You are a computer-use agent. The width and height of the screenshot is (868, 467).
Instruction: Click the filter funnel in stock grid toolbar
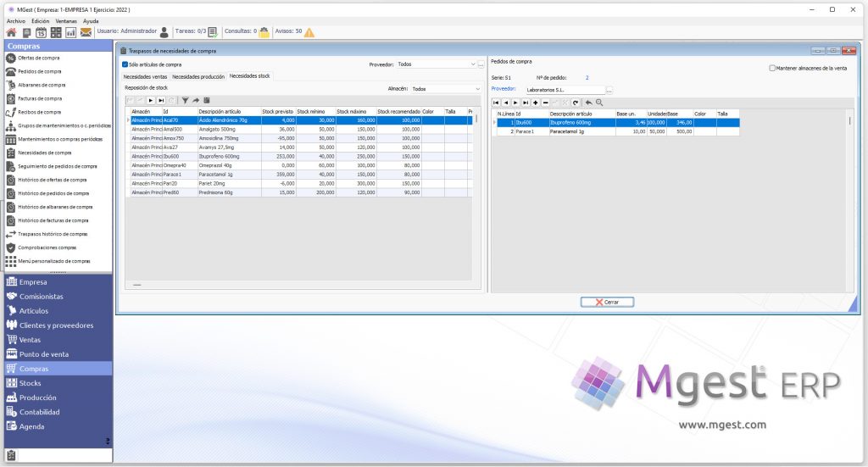click(185, 101)
